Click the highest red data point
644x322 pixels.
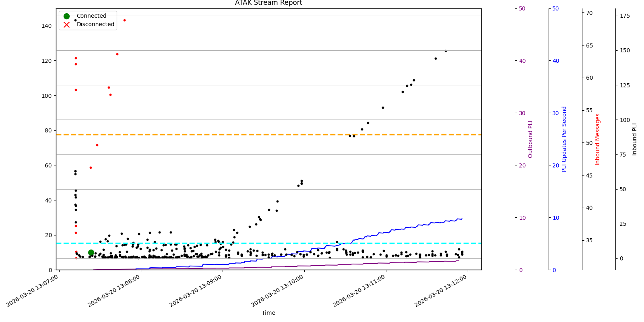(124, 20)
